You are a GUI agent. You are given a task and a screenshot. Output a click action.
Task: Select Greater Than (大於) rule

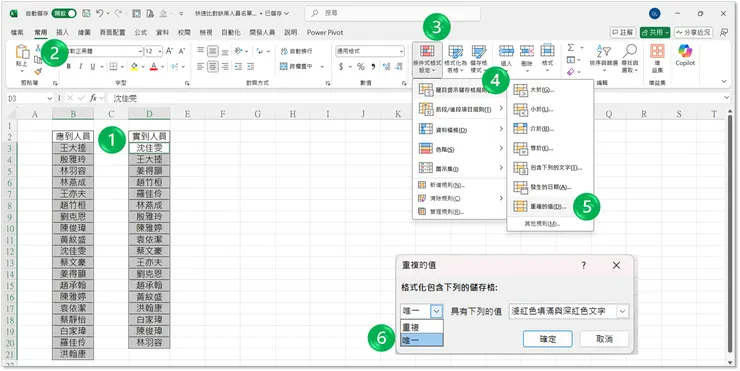[x=549, y=89]
